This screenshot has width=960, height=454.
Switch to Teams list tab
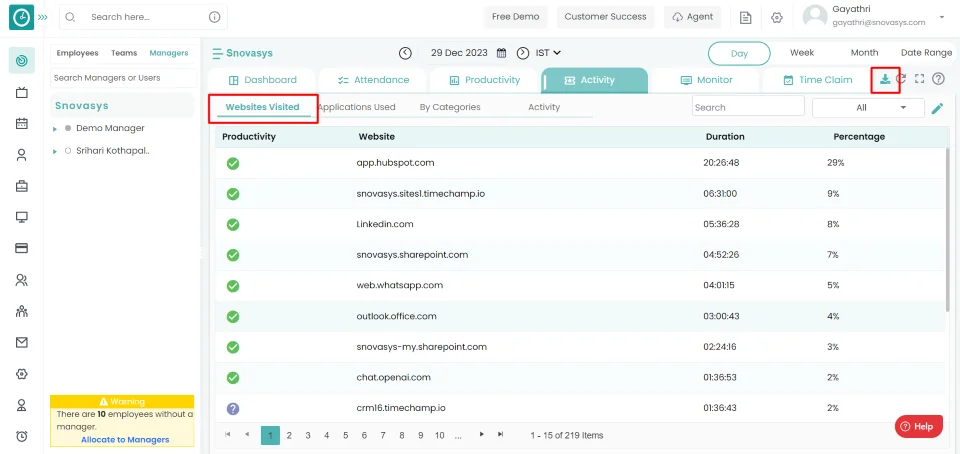coord(124,53)
